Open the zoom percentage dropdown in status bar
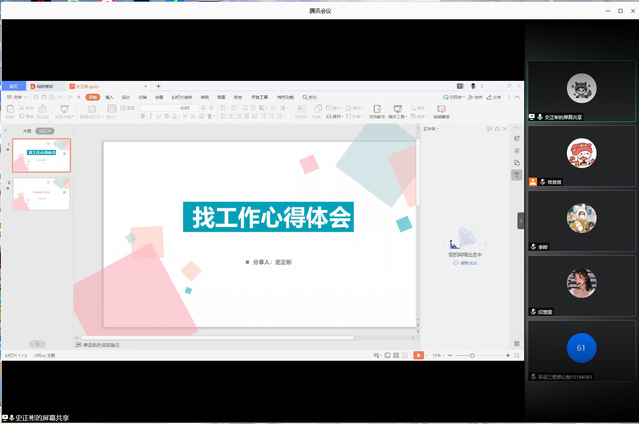639x424 pixels. click(x=440, y=355)
